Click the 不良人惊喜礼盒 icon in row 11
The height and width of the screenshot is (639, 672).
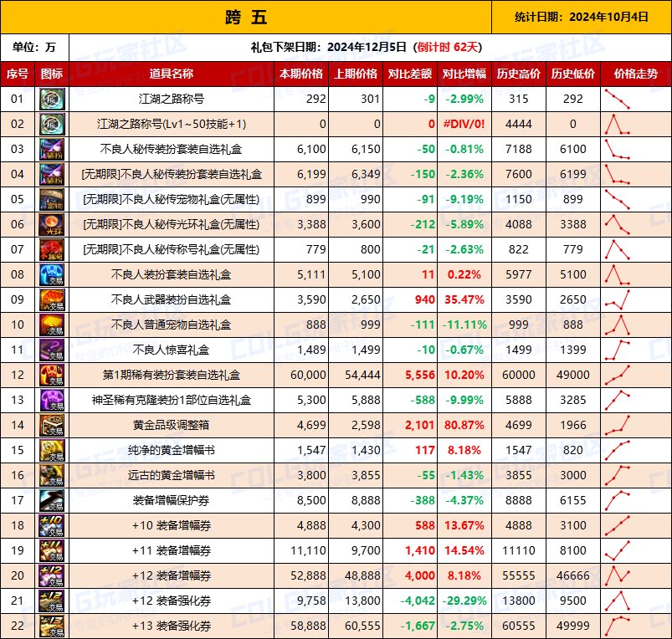point(52,350)
